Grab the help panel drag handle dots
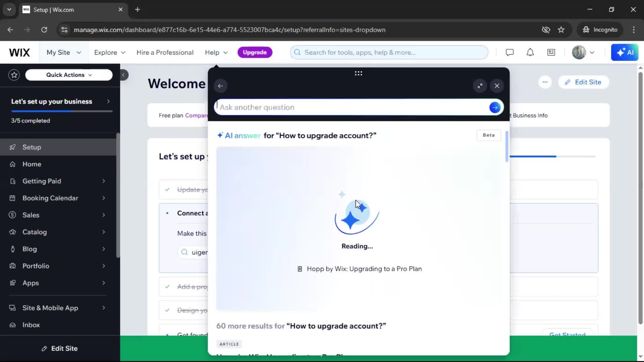The width and height of the screenshot is (644, 362). 358,73
